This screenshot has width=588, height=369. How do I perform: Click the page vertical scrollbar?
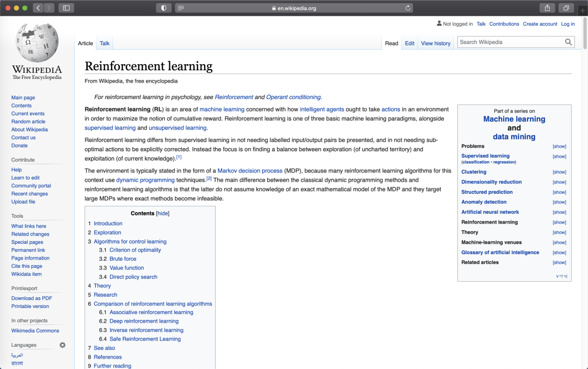coord(585,33)
